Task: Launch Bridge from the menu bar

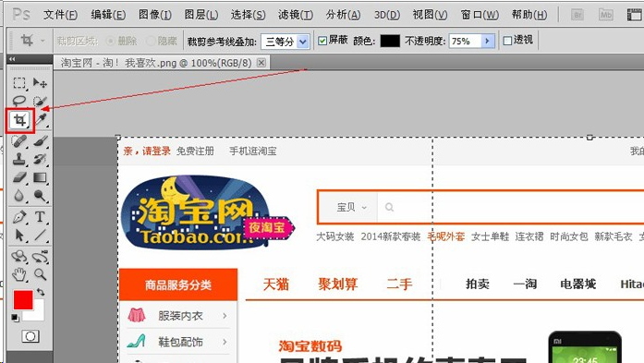Action: 577,15
